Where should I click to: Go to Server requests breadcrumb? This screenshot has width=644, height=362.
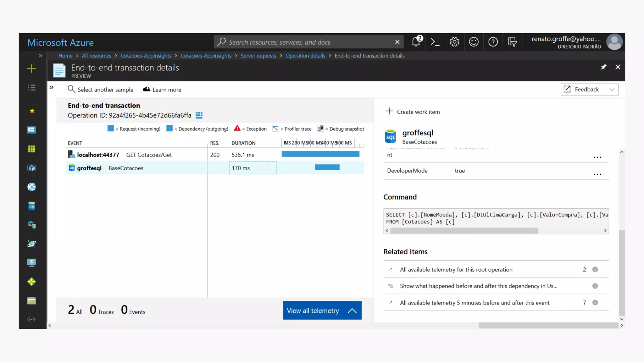tap(258, 56)
